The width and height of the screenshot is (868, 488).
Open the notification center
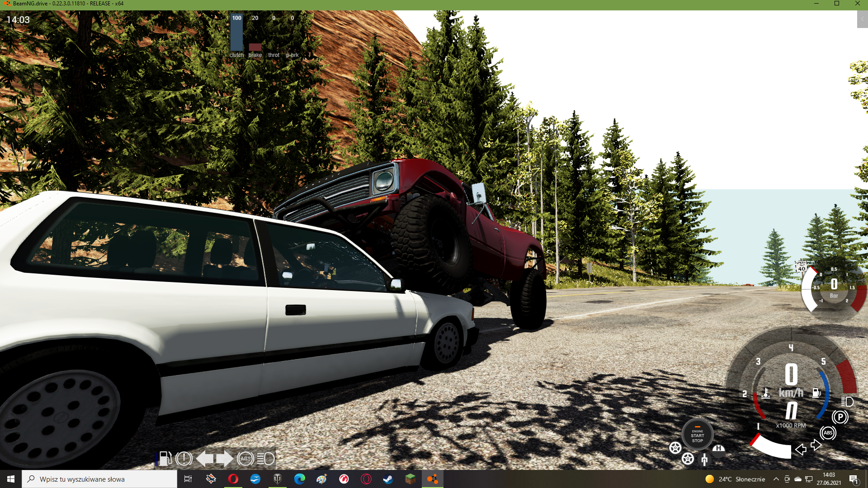(854, 479)
